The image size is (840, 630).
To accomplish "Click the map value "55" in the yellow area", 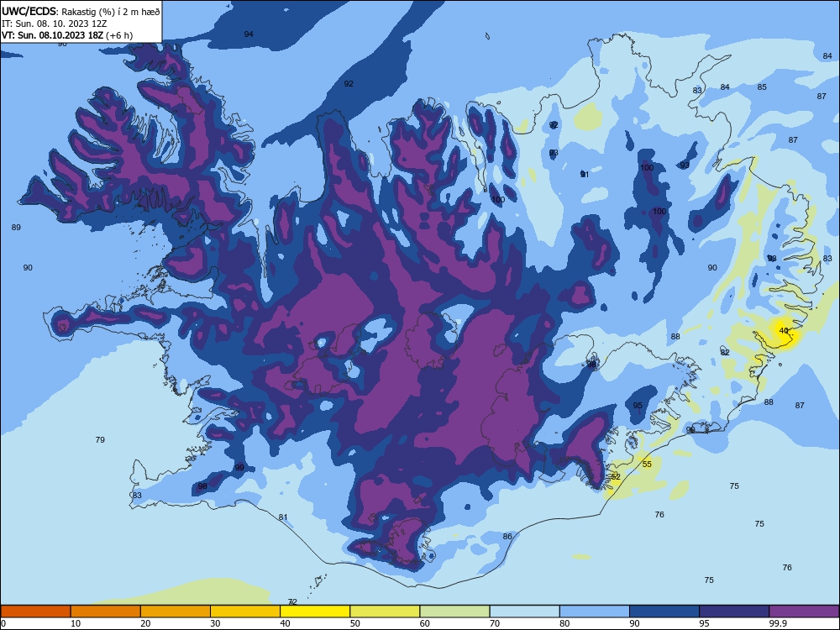I will tap(647, 464).
